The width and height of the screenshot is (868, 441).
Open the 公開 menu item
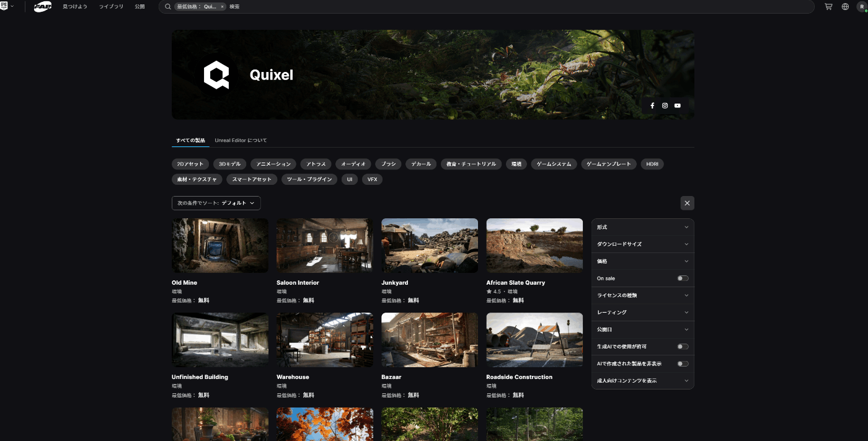[x=139, y=6]
